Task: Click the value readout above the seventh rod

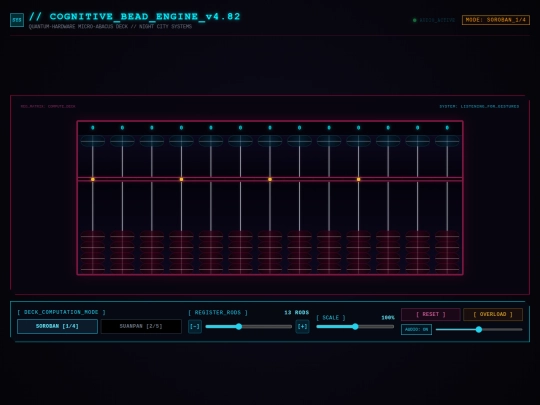Action: [x=270, y=128]
